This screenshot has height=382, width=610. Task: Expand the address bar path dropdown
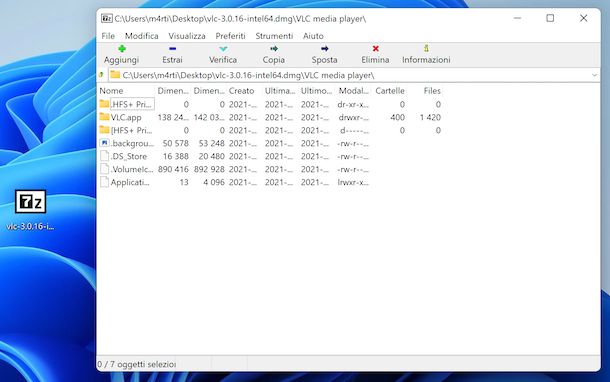(594, 75)
